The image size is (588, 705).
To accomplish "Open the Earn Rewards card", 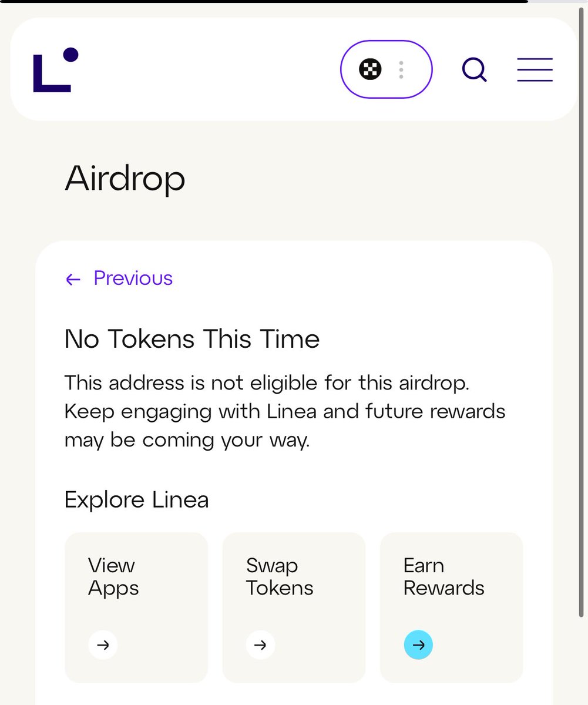I will [452, 607].
